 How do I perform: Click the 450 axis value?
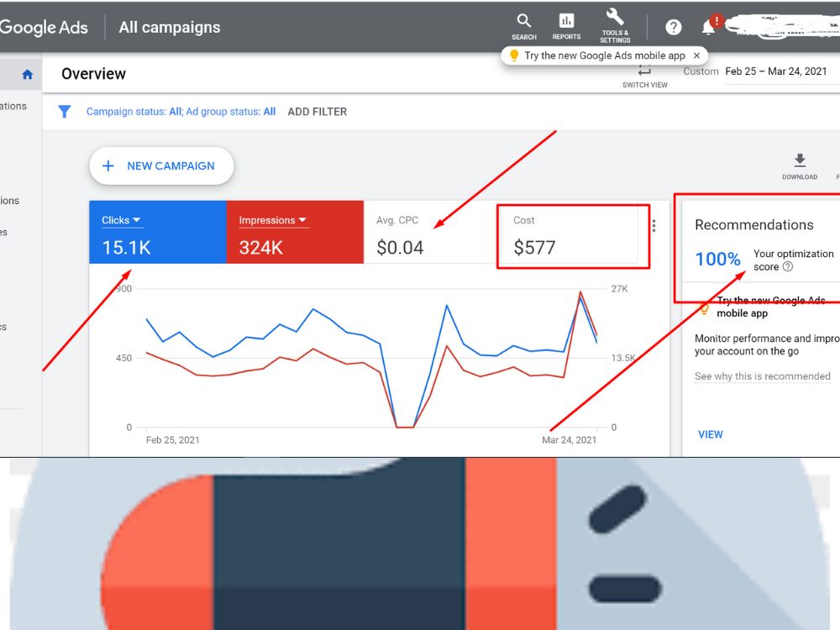(123, 358)
